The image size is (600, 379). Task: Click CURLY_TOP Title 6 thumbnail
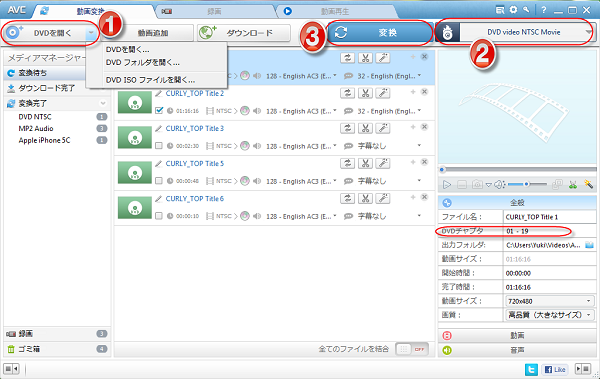coord(135,208)
